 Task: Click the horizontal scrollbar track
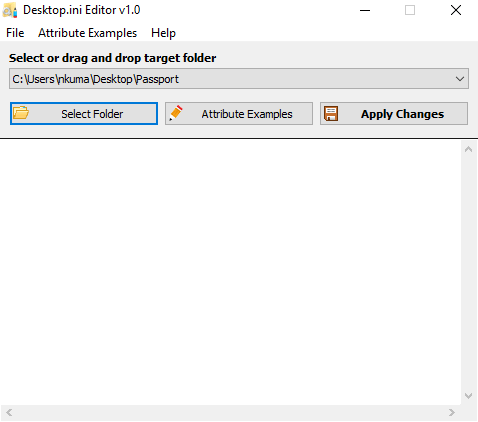click(x=230, y=413)
